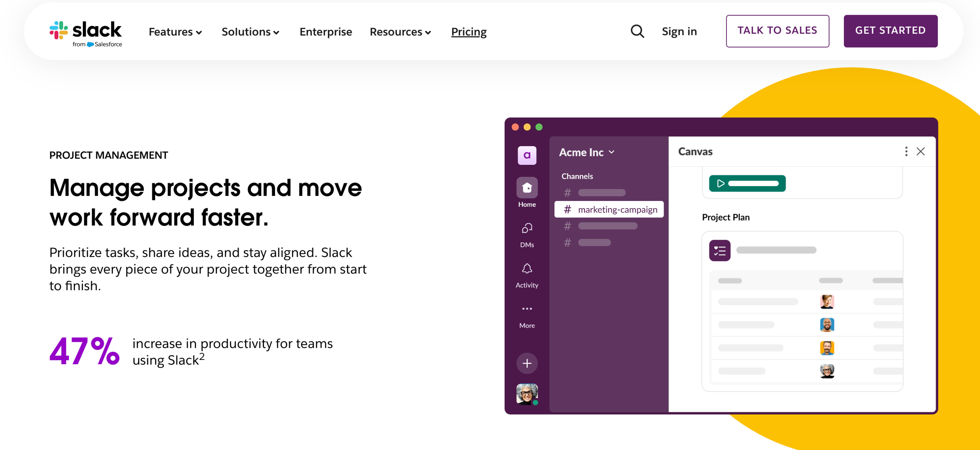Click the first placeholder channel above marketing-campaign

(x=595, y=193)
